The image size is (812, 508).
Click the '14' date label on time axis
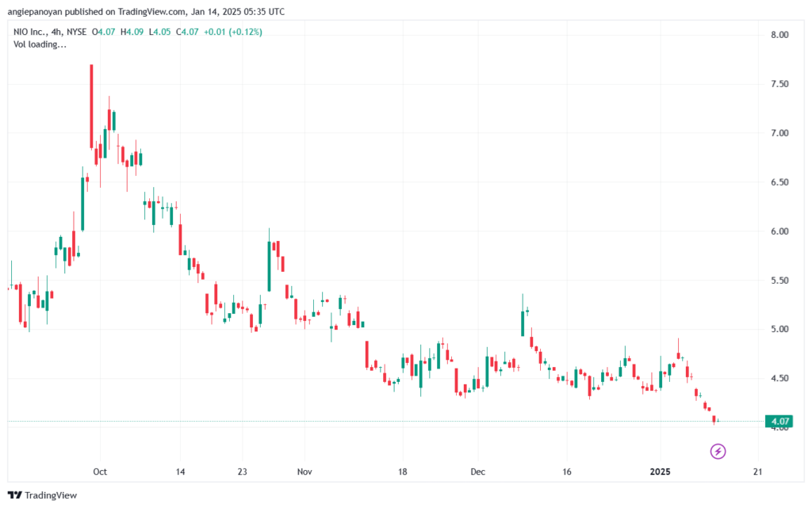click(180, 472)
